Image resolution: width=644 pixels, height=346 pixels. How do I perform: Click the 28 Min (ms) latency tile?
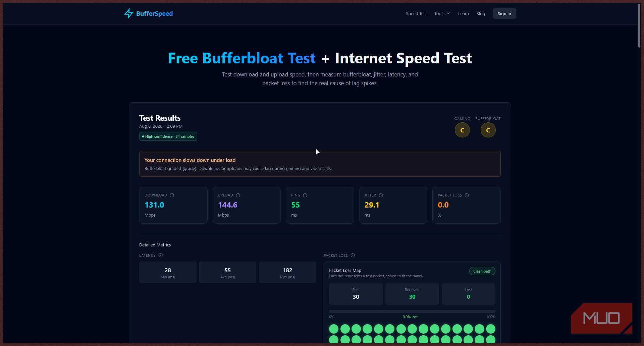168,272
